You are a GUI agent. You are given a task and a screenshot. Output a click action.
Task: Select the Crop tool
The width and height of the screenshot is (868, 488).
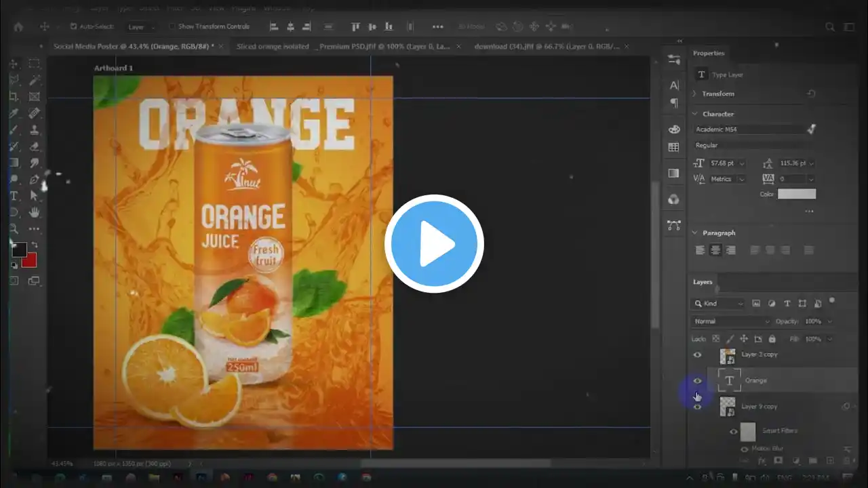(x=13, y=97)
